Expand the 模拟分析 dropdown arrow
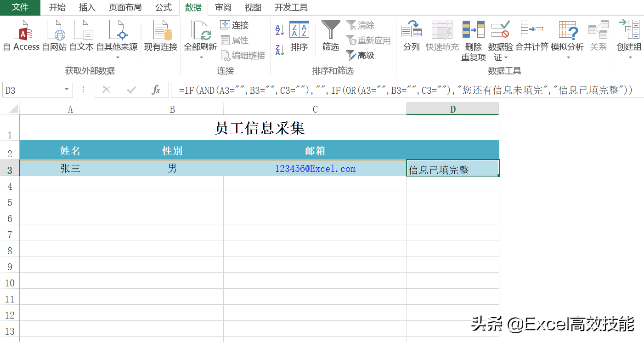 click(x=568, y=57)
